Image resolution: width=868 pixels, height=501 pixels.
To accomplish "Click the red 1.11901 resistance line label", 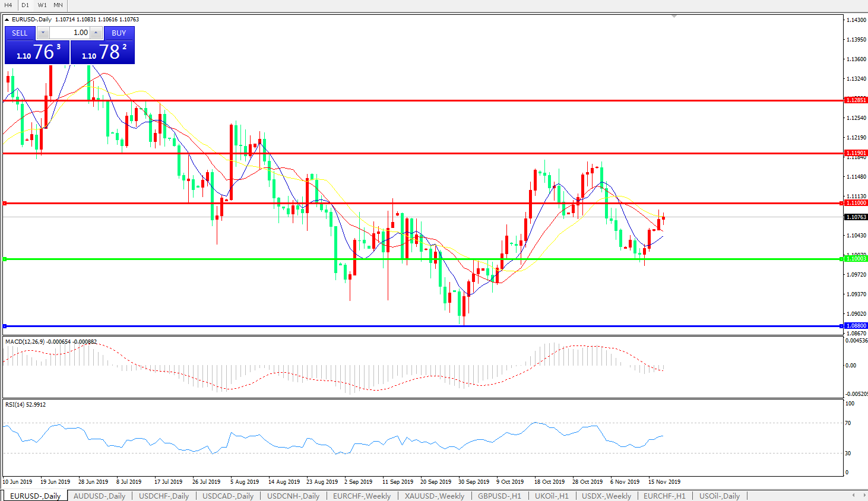I will (856, 153).
